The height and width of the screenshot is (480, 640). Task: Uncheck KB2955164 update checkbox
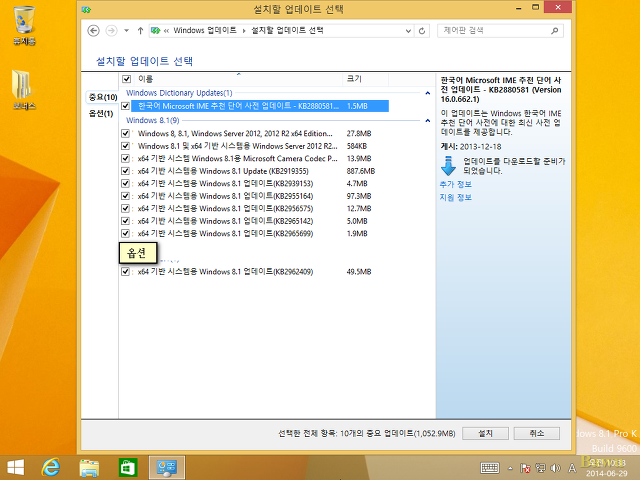tap(125, 196)
